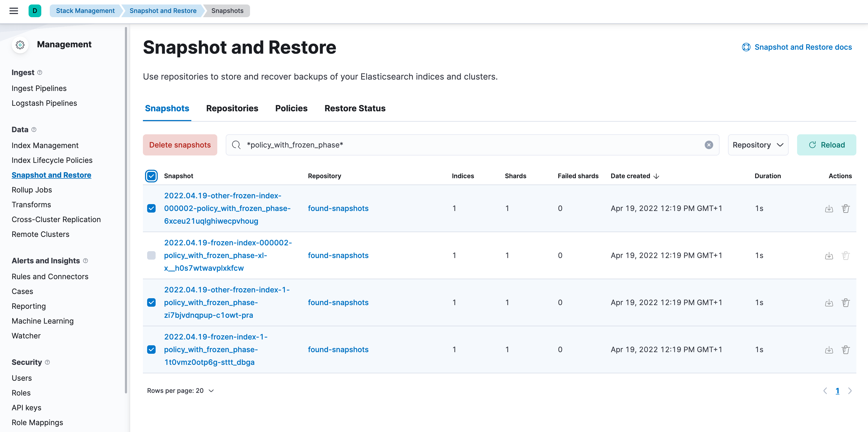The height and width of the screenshot is (432, 868).
Task: Click the restore icon for frozen-index-000002 snapshot
Action: [x=828, y=255]
